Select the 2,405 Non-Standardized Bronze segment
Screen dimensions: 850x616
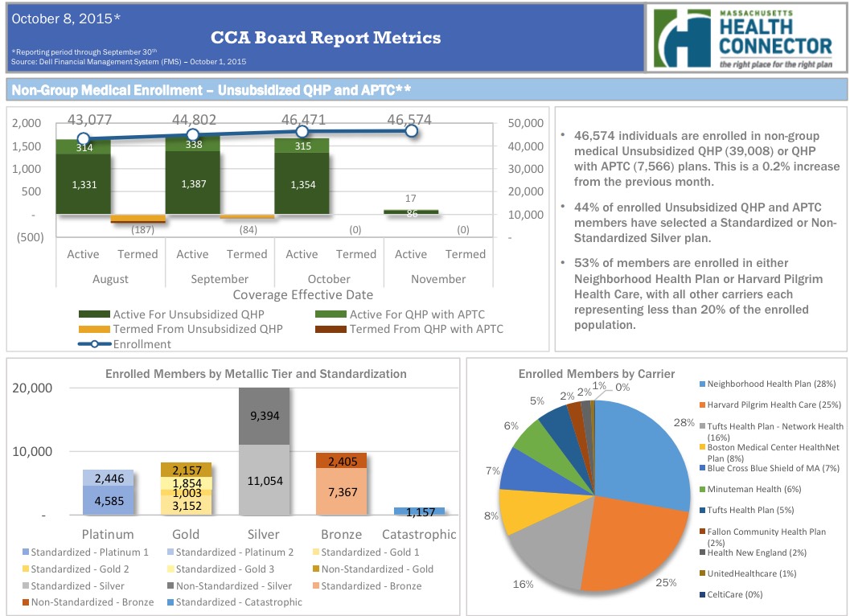pyautogui.click(x=341, y=461)
